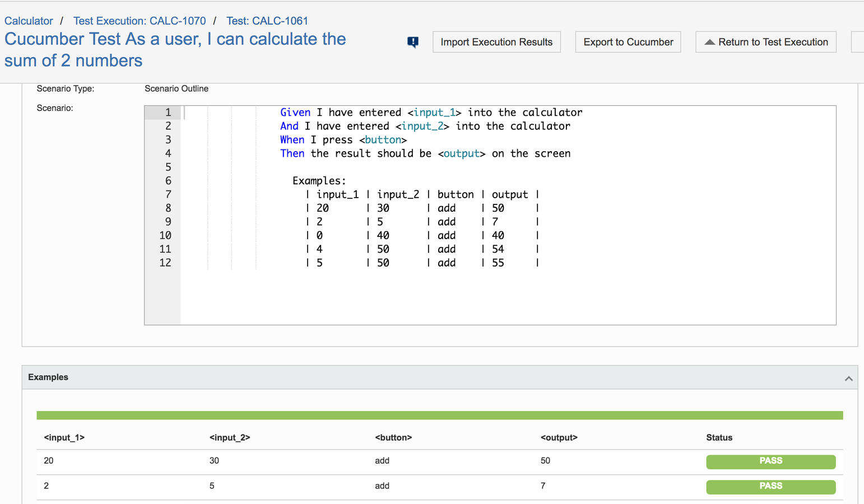Open Test: CALC-1061 breadcrumb link
The image size is (864, 504).
pos(267,21)
